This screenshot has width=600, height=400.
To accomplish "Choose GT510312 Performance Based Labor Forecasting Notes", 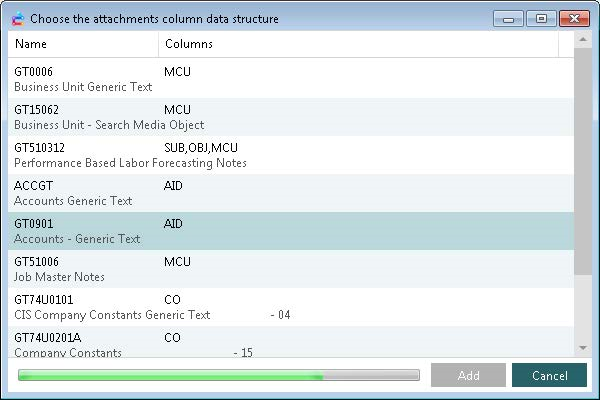I will 290,155.
